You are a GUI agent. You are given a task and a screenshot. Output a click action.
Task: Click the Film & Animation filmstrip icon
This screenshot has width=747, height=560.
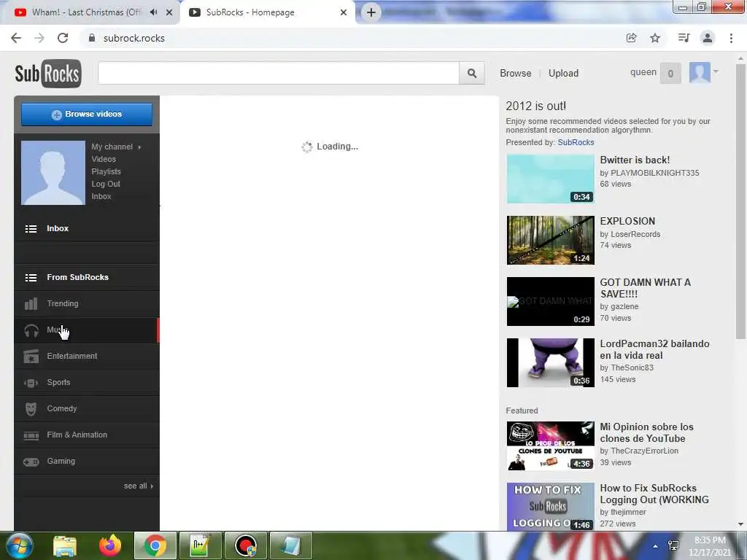tap(31, 435)
